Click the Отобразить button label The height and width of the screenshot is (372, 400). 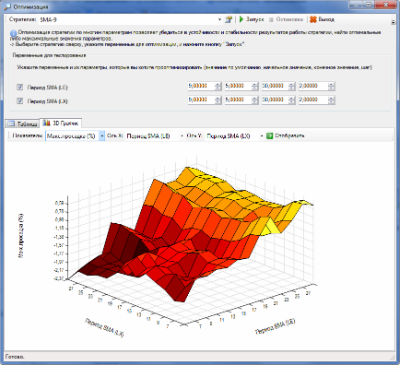pyautogui.click(x=289, y=136)
